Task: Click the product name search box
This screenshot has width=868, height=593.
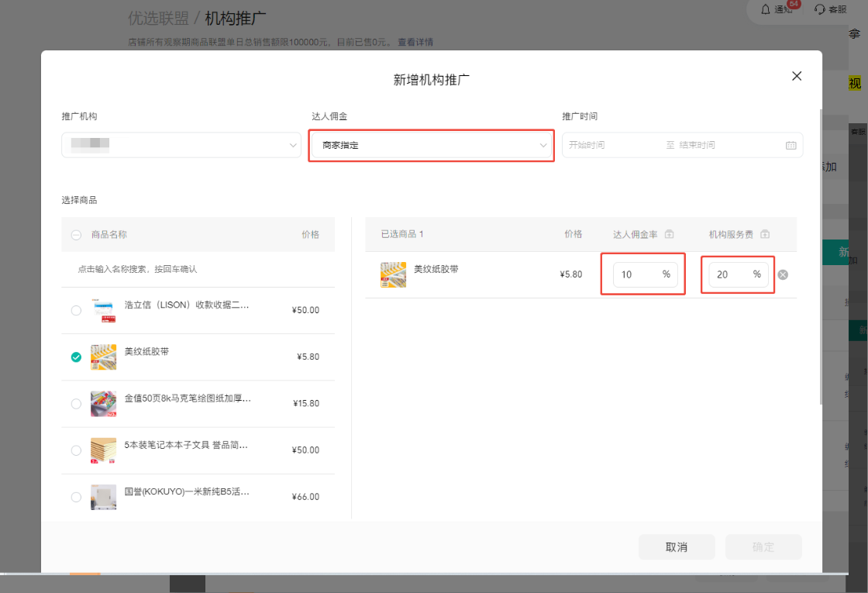Action: click(x=198, y=269)
